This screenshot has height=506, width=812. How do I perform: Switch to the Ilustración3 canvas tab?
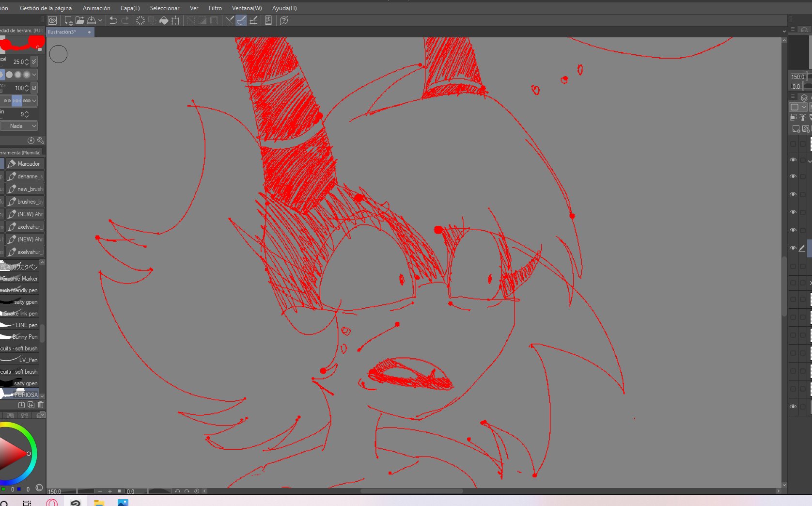[62, 32]
